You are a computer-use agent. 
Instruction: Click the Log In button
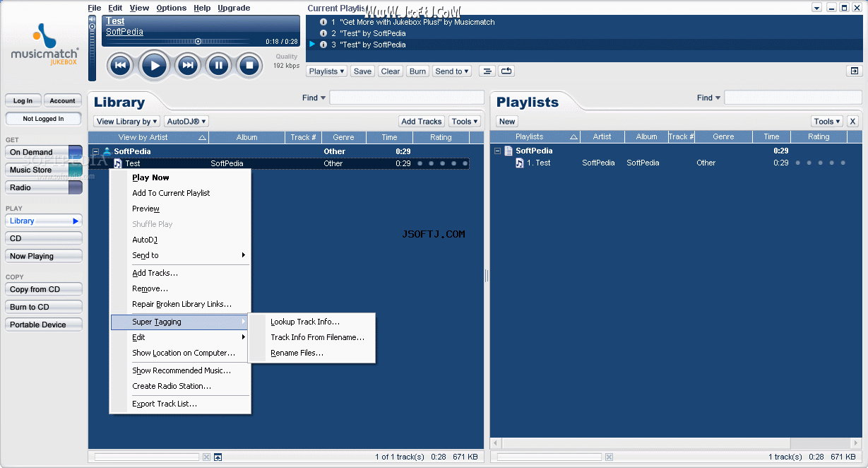(x=23, y=100)
